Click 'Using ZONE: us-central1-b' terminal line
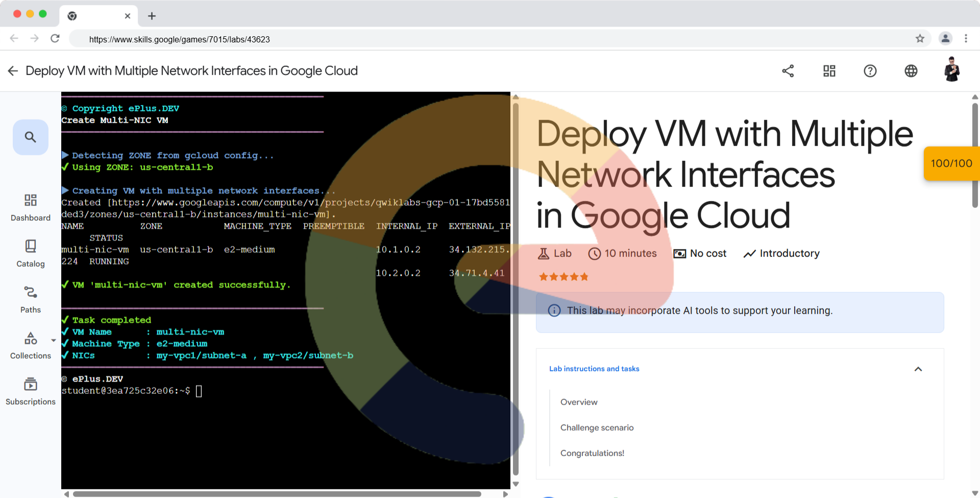980x498 pixels. point(137,167)
